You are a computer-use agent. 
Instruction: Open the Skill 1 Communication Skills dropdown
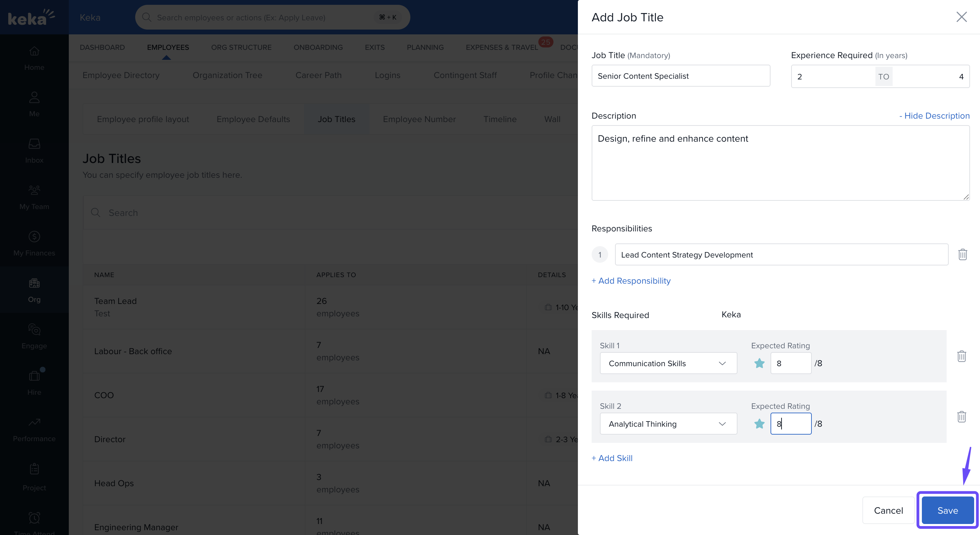click(x=668, y=363)
